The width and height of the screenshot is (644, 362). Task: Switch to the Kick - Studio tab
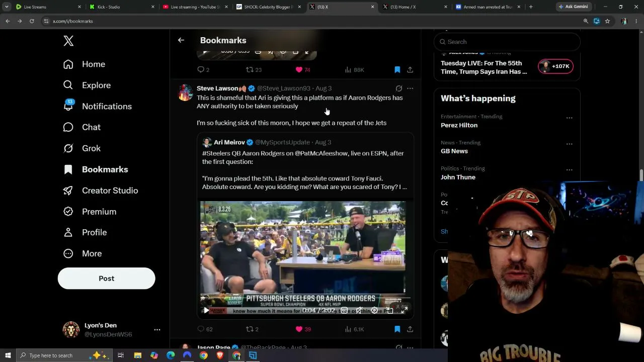(x=122, y=7)
